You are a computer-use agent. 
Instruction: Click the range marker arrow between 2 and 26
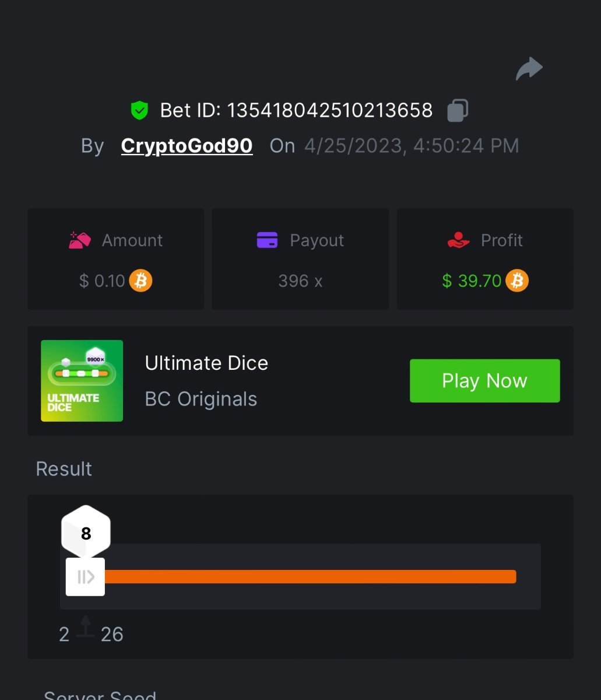coord(85,627)
